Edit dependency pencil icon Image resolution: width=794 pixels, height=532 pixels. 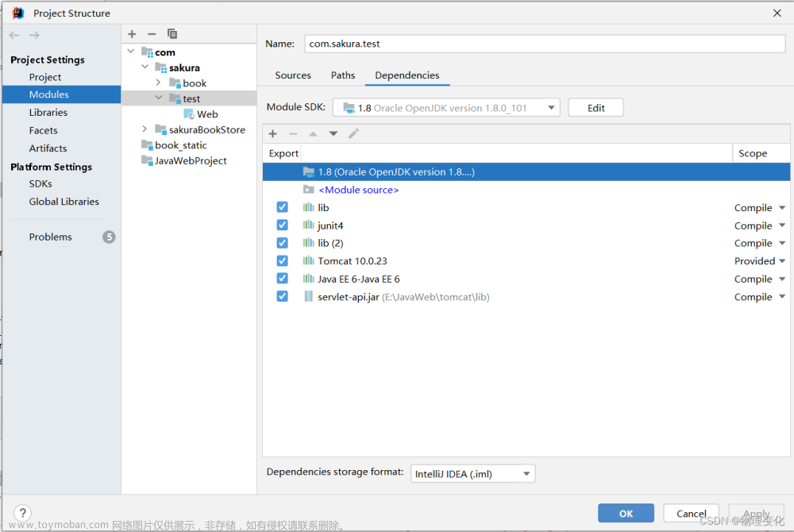(353, 133)
